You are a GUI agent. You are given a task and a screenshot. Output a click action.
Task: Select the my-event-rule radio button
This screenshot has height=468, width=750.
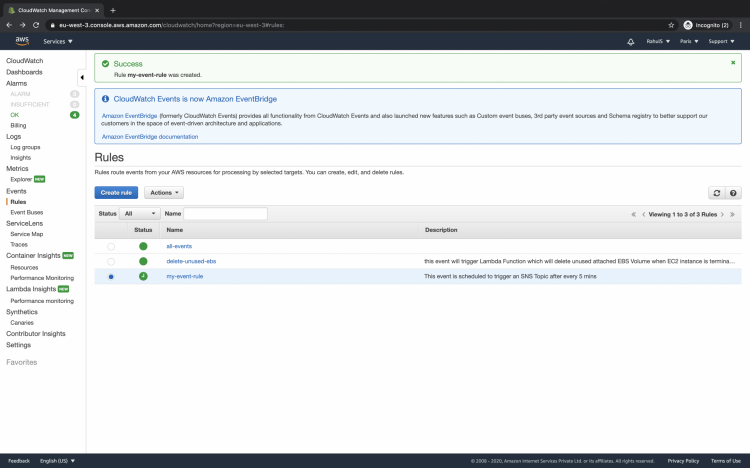pos(111,277)
